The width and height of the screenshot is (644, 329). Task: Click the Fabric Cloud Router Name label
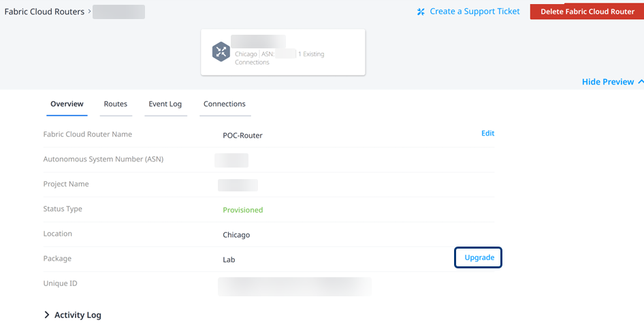88,134
